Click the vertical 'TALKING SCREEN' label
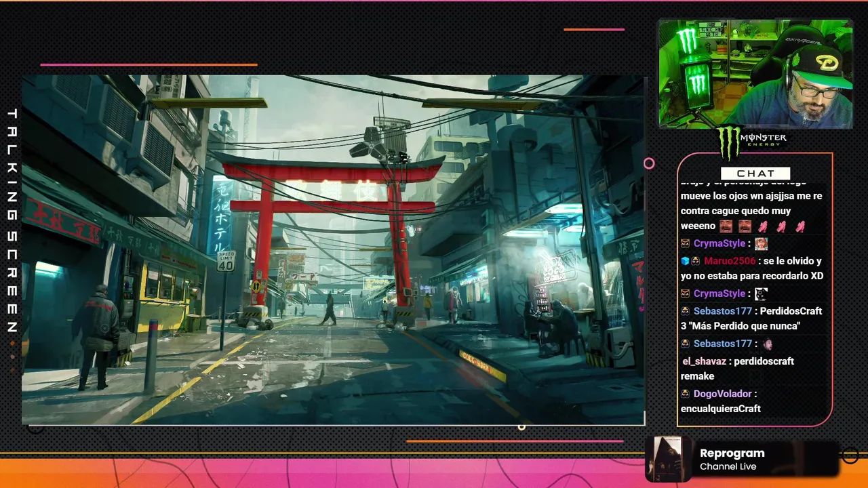The height and width of the screenshot is (488, 868). coord(12,221)
